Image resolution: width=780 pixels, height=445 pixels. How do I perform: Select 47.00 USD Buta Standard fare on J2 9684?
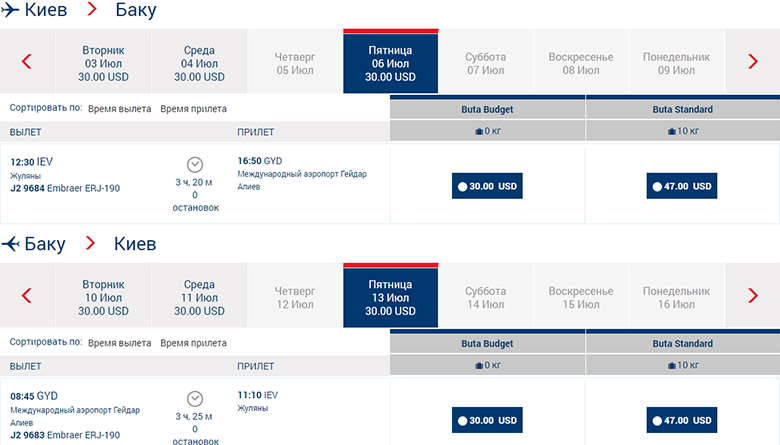coord(682,185)
